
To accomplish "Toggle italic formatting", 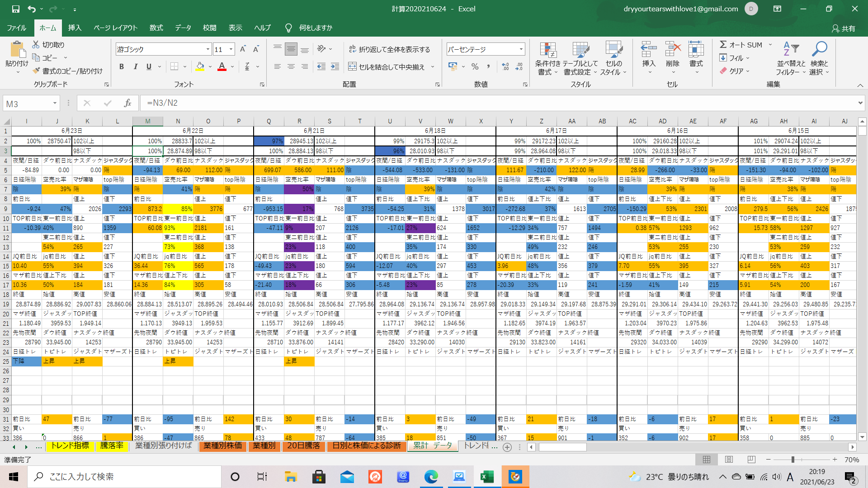I will 135,67.
